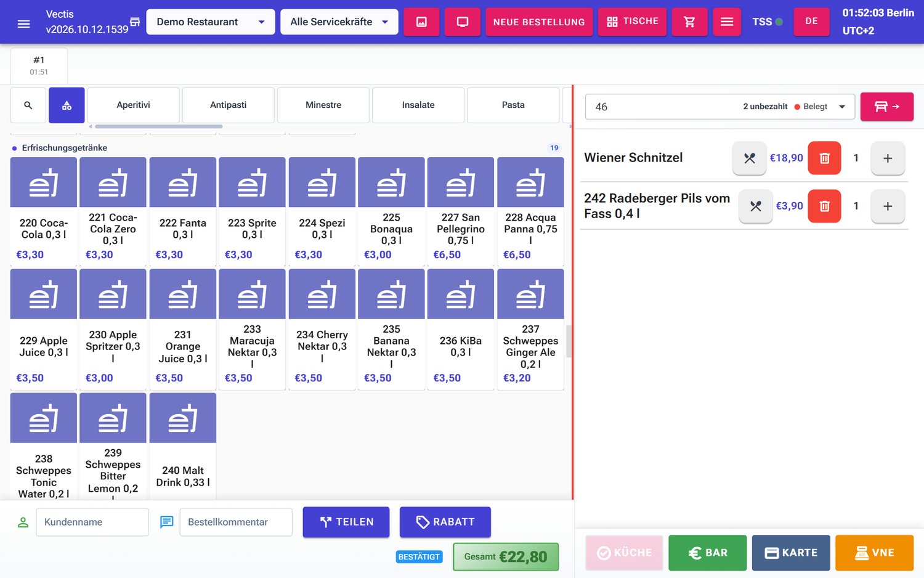Click cutlery icon for Radeberger Pils
The image size is (924, 578).
tap(756, 206)
